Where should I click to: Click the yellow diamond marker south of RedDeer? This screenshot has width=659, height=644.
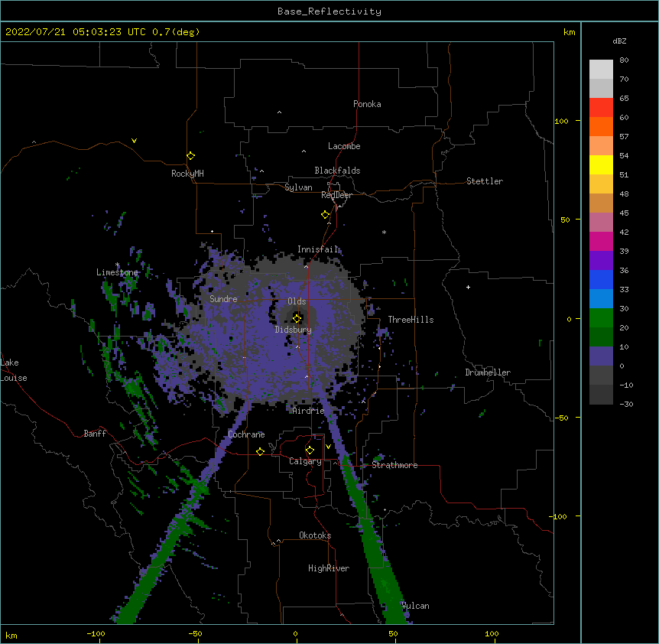(x=326, y=215)
